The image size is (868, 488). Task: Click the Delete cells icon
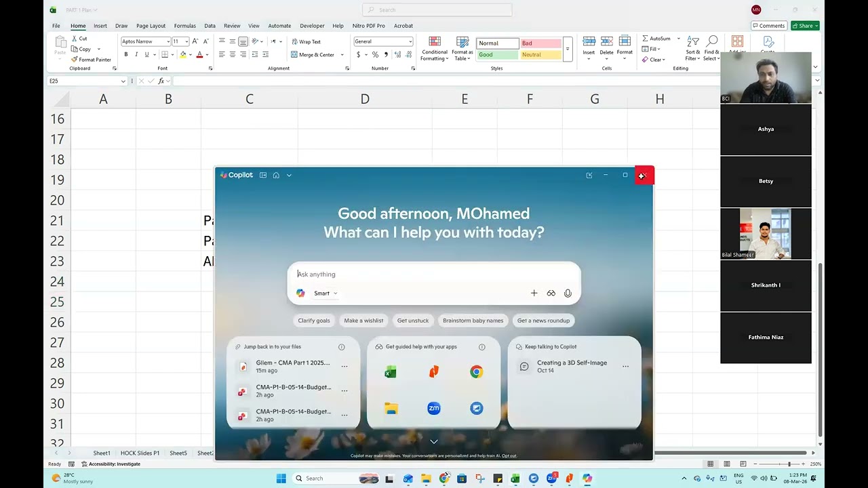point(606,42)
